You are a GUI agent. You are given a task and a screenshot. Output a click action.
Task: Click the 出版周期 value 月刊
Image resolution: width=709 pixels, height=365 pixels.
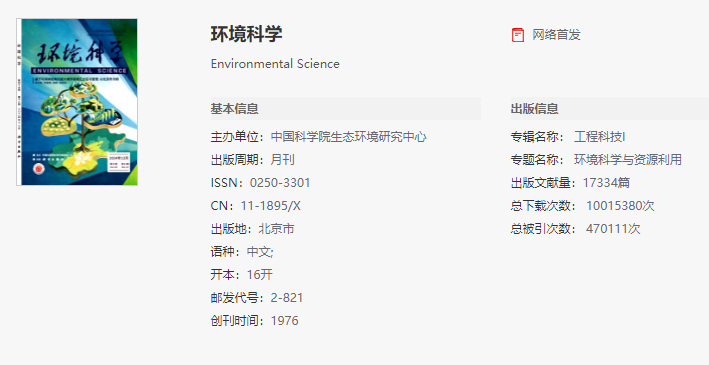(283, 160)
